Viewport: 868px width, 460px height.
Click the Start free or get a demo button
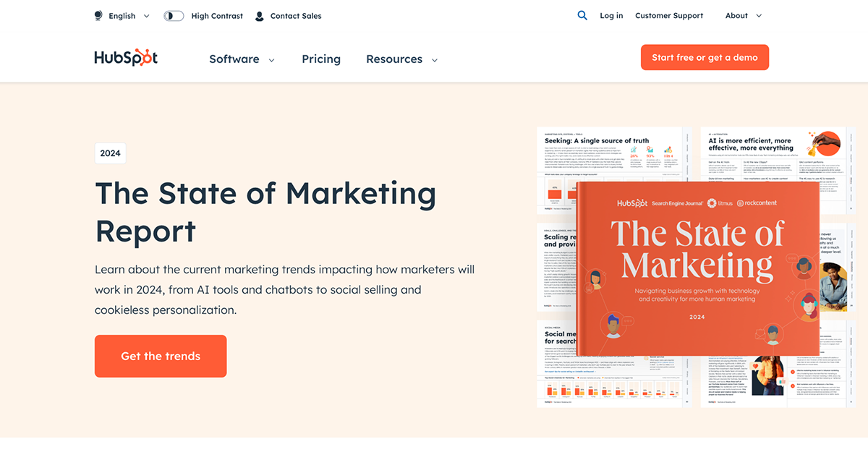pos(705,57)
